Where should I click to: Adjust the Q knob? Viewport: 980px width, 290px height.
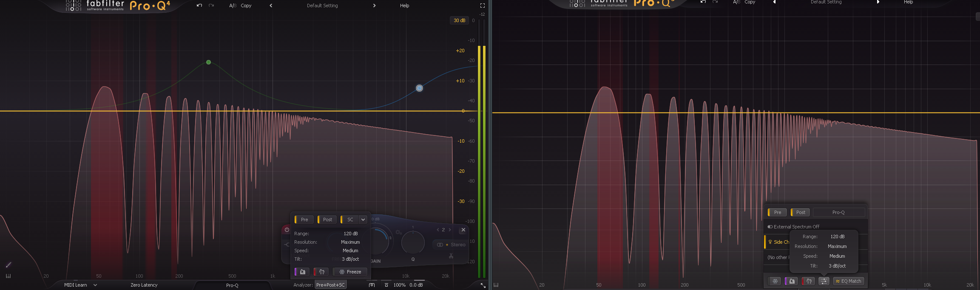point(413,242)
